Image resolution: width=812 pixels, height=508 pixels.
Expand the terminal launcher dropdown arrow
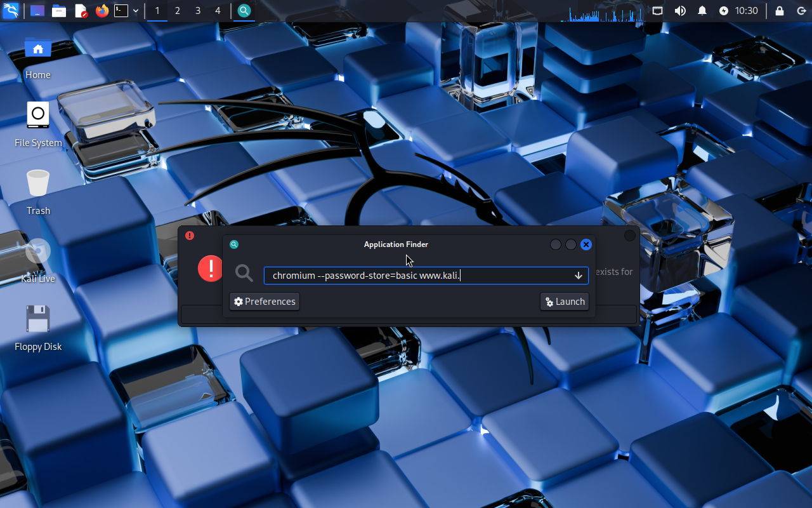[x=136, y=11]
